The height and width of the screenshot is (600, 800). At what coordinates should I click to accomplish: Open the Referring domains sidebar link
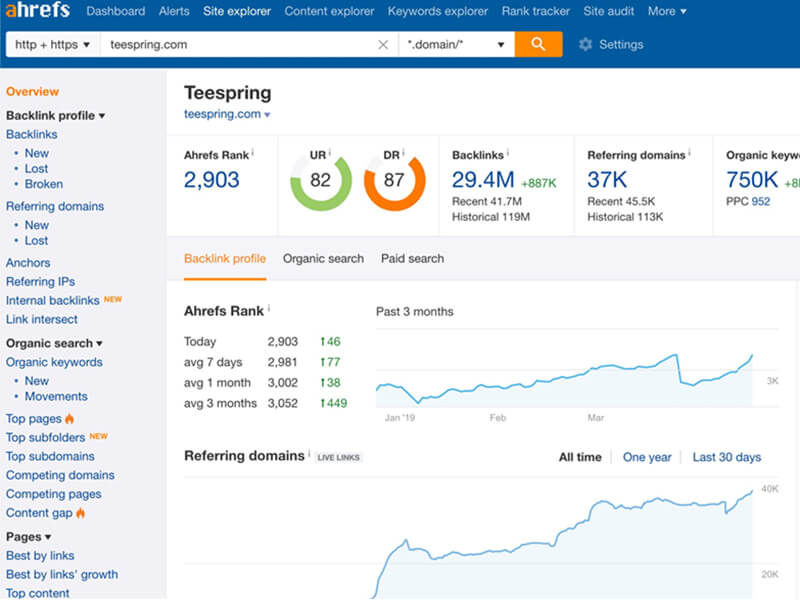[x=55, y=207]
